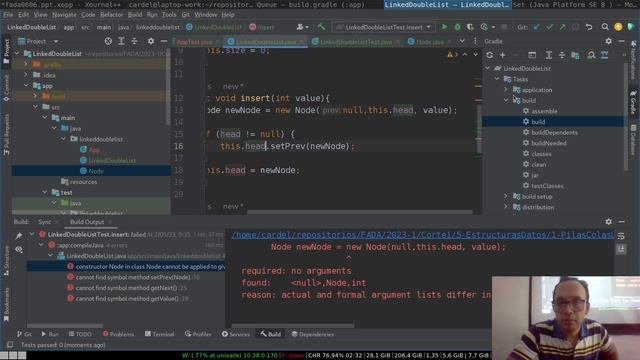The height and width of the screenshot is (360, 640).
Task: Toggle Show Dependencies icon in Gradle toolbar
Action: [591, 55]
